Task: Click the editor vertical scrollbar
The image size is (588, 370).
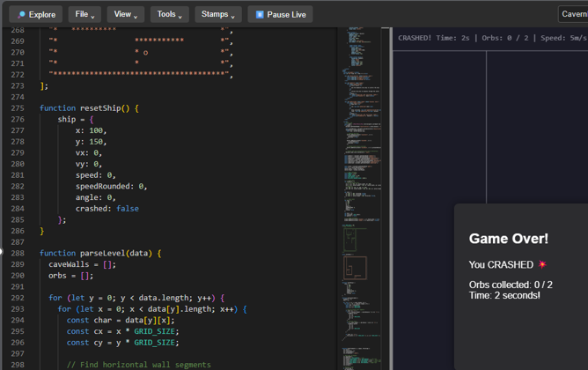Action: coord(386,198)
